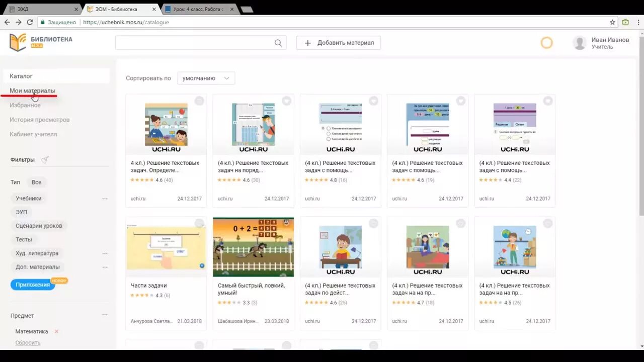Image resolution: width=644 pixels, height=362 pixels.
Task: Click the search magnifier icon
Action: (278, 43)
